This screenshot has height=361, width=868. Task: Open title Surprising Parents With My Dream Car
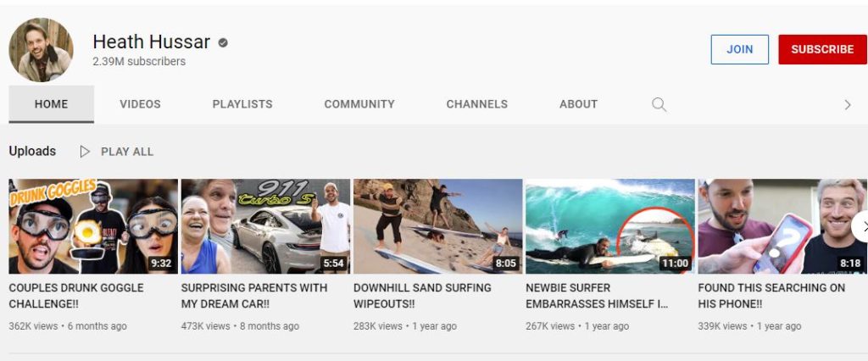pos(254,296)
